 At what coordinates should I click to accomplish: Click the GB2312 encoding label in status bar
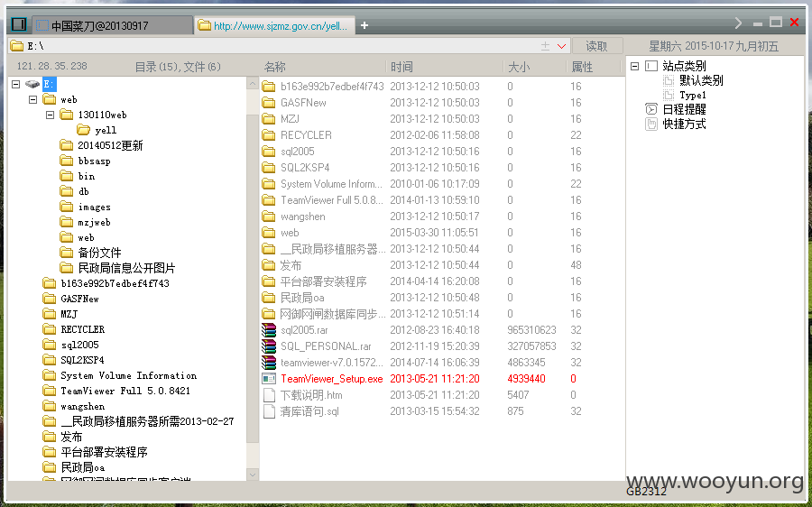pyautogui.click(x=646, y=492)
